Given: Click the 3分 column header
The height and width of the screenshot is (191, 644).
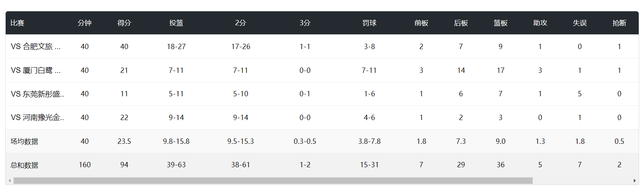Looking at the screenshot, I should point(305,23).
